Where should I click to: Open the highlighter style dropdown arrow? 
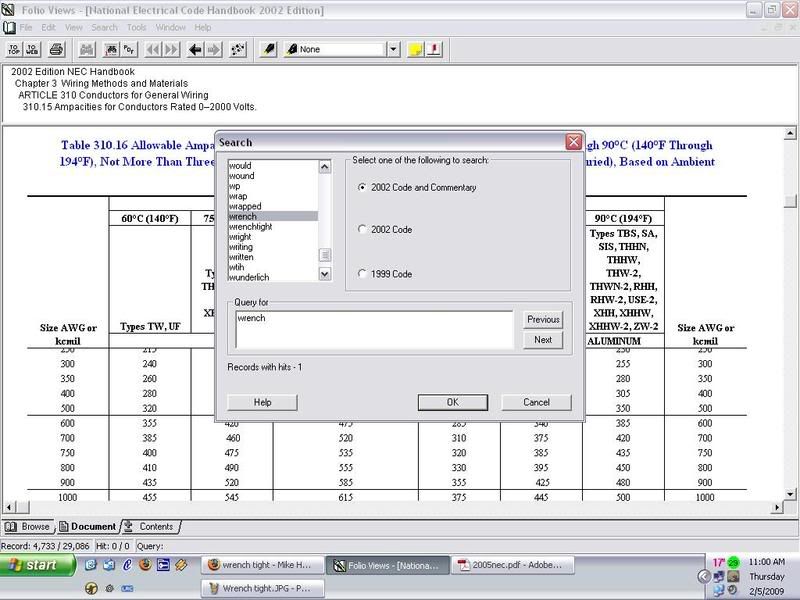pos(393,49)
